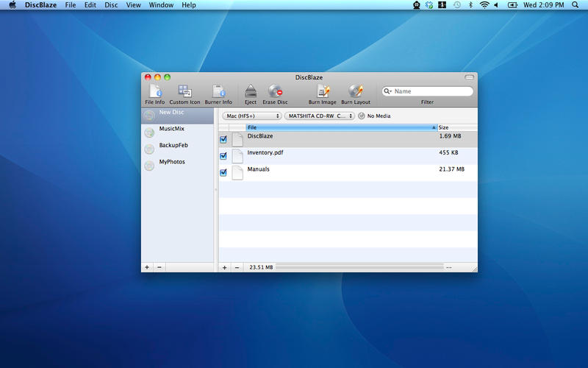588x368 pixels.
Task: Add a new disc layout with sidebar plus
Action: [x=147, y=267]
